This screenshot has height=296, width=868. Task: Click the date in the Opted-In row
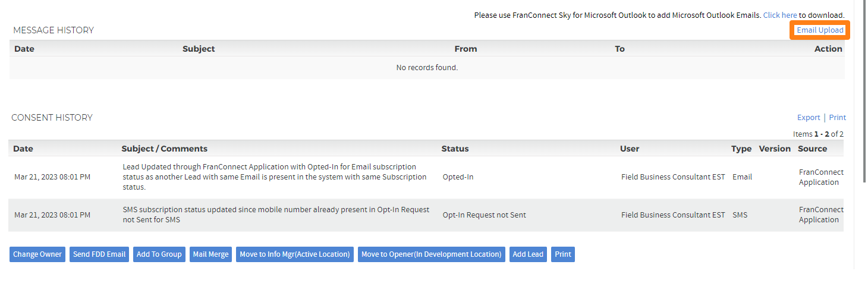click(x=52, y=177)
